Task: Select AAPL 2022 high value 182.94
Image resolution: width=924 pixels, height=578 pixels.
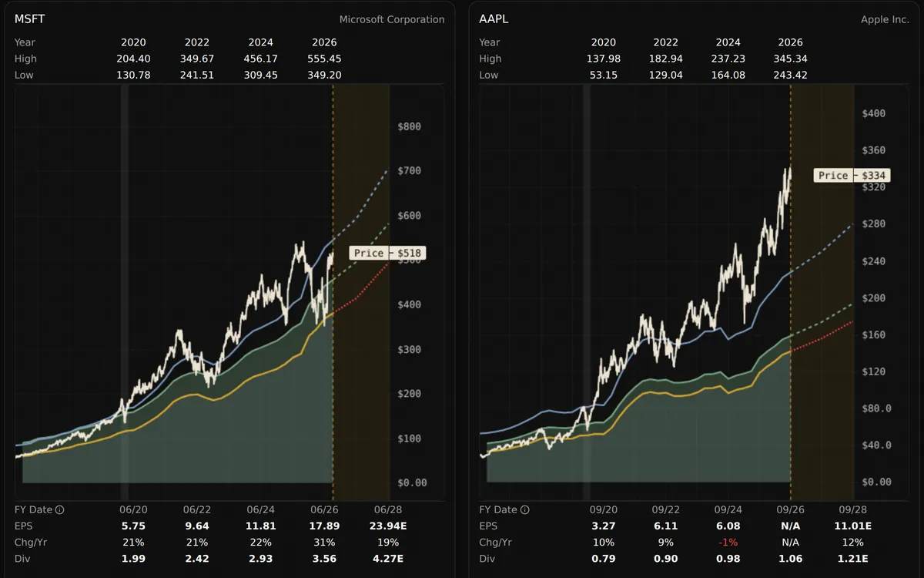Action: tap(666, 59)
